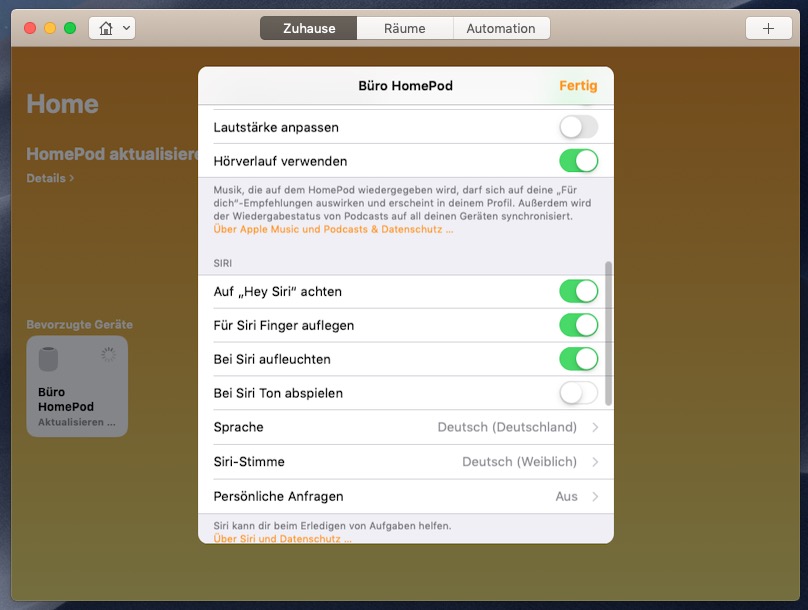Toggle the Lautstärke anpassen switch
808x610 pixels.
pos(578,127)
